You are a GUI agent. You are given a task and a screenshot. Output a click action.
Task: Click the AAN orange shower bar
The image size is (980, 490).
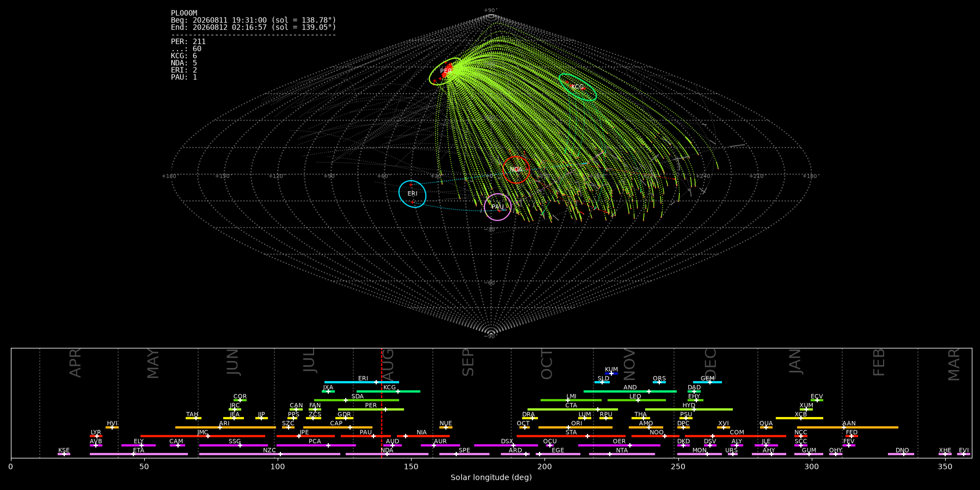pyautogui.click(x=848, y=427)
